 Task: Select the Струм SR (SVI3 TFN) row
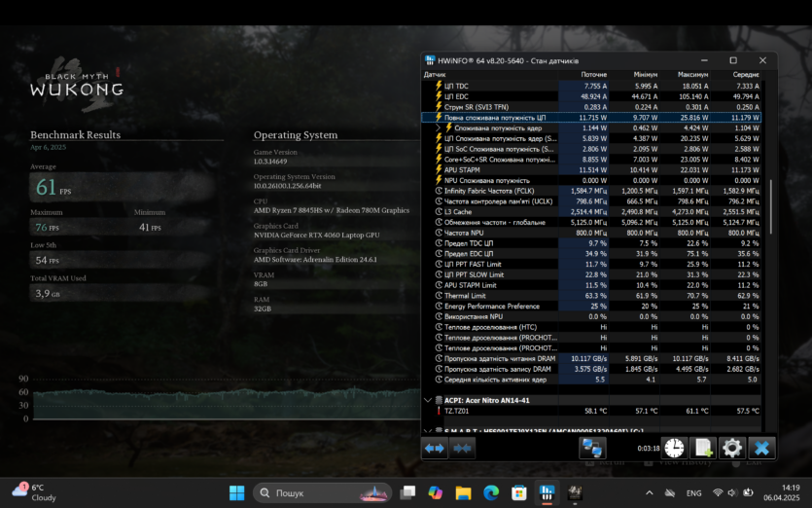coord(591,107)
